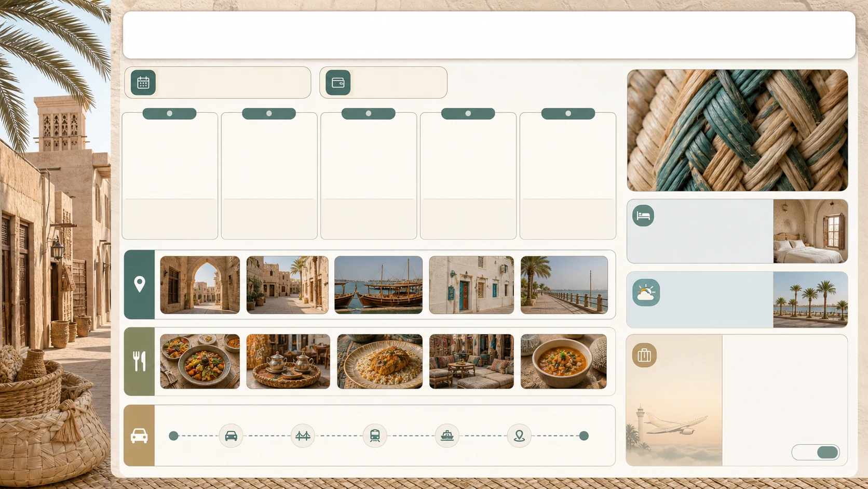The width and height of the screenshot is (868, 489).
Task: Select the first day card pill tab
Action: pyautogui.click(x=169, y=113)
